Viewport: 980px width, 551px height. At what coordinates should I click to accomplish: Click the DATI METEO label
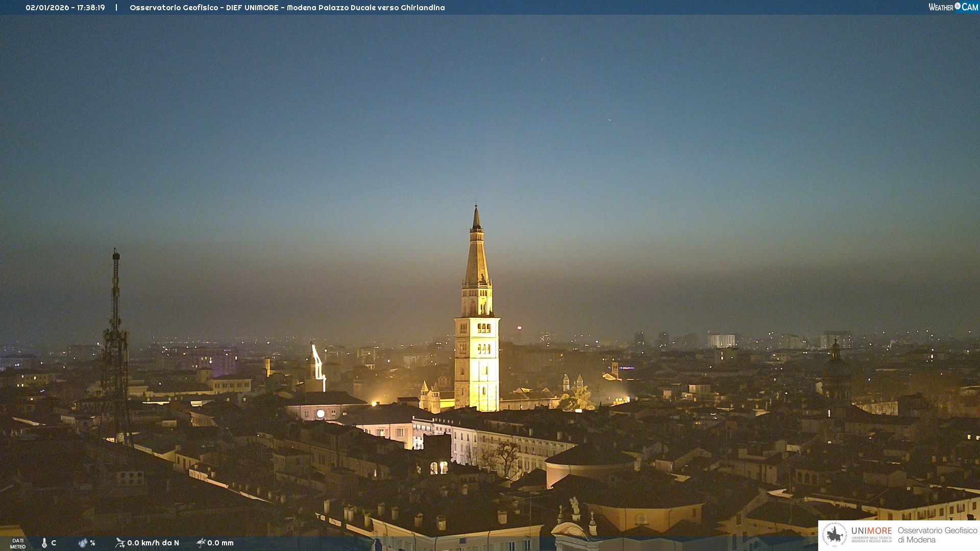tap(18, 543)
